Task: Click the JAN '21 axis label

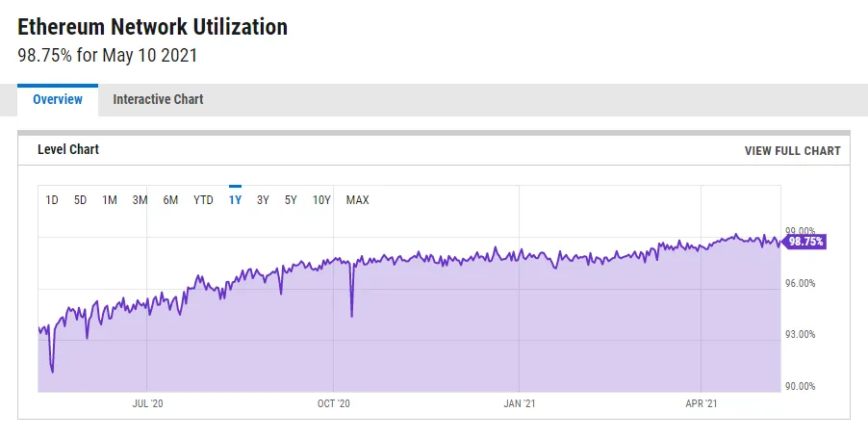Action: [520, 403]
